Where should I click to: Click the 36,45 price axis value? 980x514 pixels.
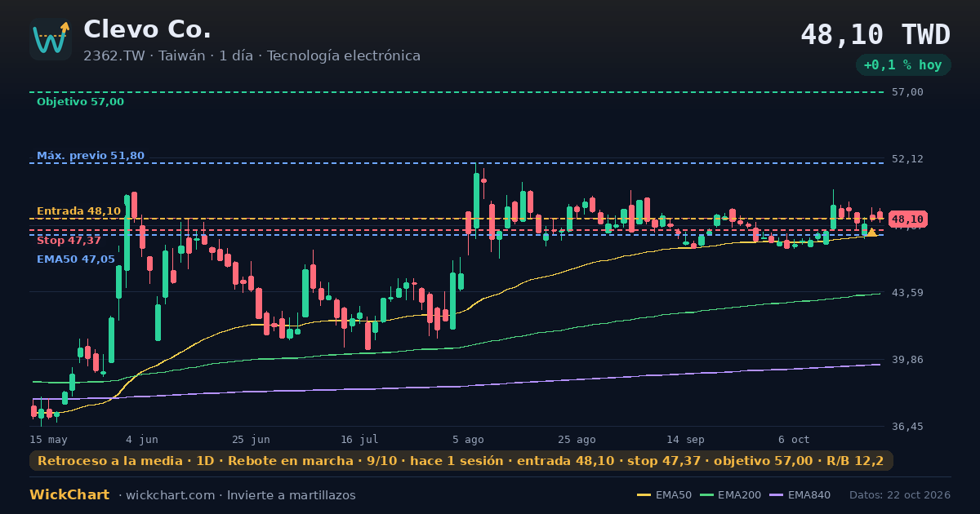click(907, 427)
